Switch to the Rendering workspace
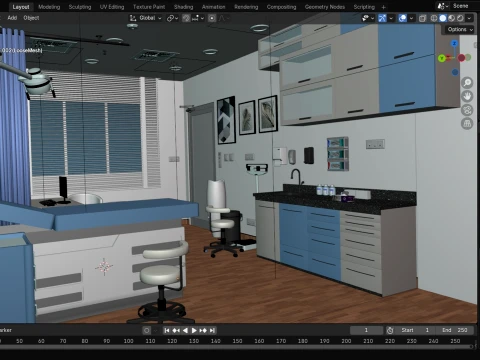 pos(246,7)
